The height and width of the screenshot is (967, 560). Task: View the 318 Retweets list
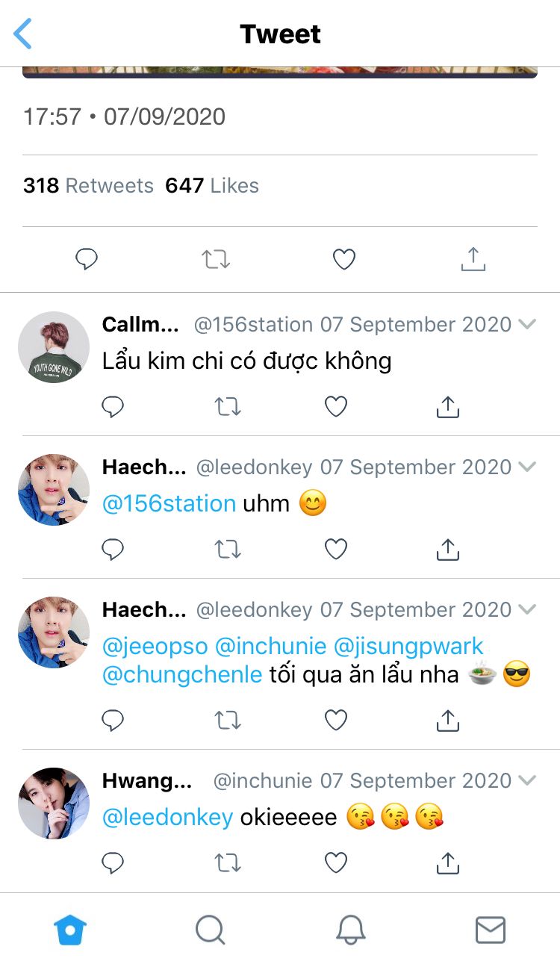click(x=88, y=186)
